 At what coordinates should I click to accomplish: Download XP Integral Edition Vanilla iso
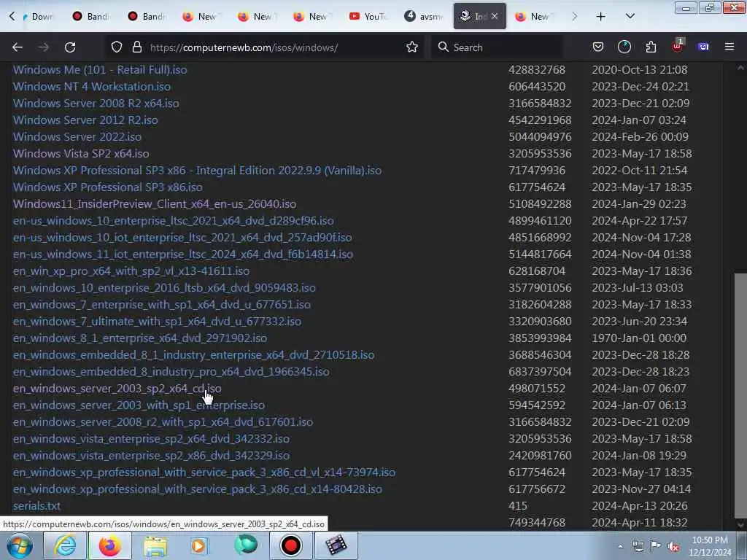click(197, 170)
